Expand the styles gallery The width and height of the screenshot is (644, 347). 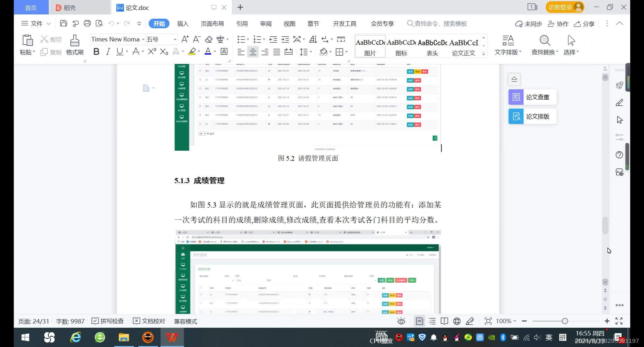(x=484, y=54)
